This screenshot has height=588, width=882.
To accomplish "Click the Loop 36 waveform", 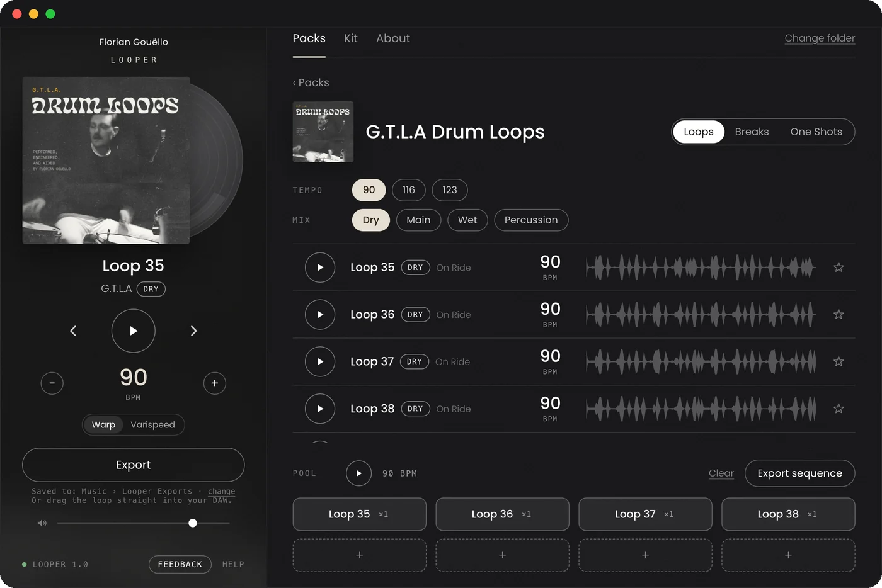I will tap(701, 315).
